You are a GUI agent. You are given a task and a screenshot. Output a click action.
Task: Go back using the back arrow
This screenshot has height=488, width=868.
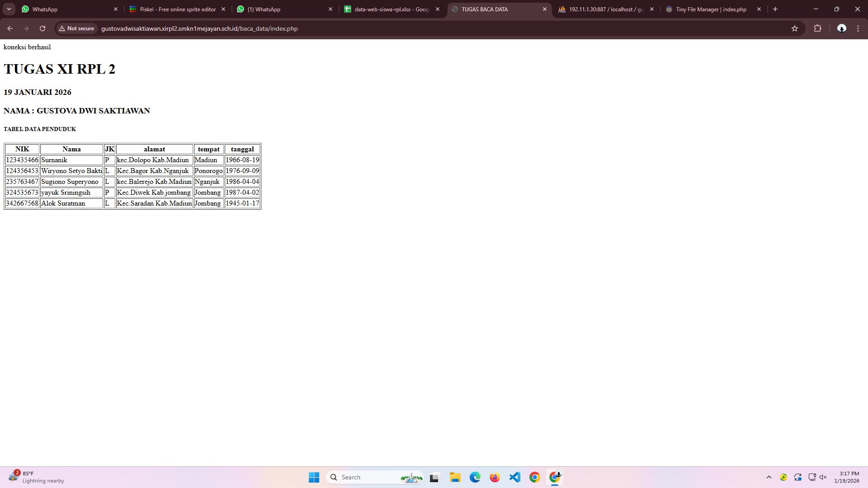(x=10, y=28)
